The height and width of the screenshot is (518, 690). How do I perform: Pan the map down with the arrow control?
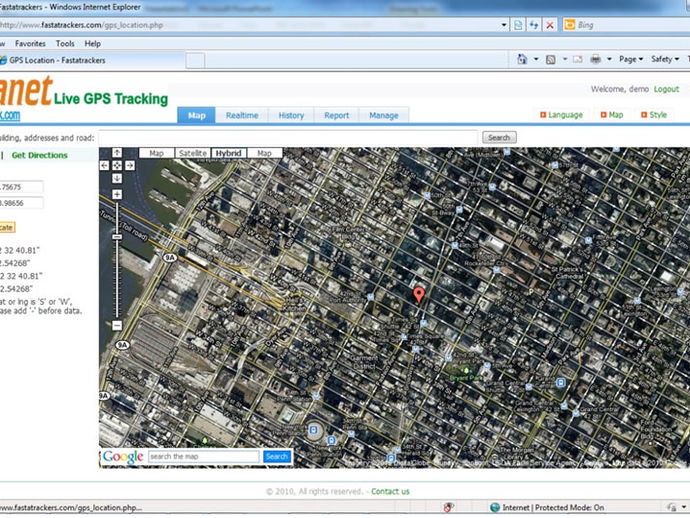pos(117,178)
